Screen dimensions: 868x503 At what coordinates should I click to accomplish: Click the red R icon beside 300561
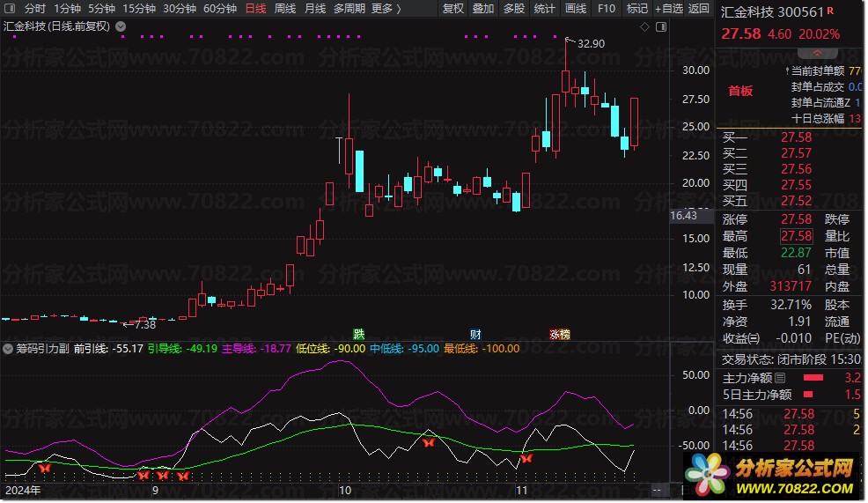pyautogui.click(x=830, y=11)
